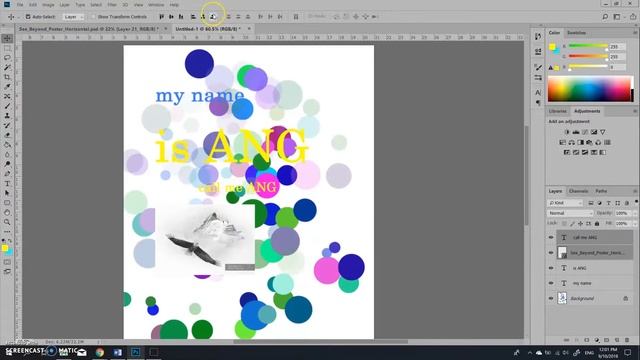The width and height of the screenshot is (640, 360).
Task: Add a Levels adjustment
Action: pyautogui.click(x=576, y=132)
